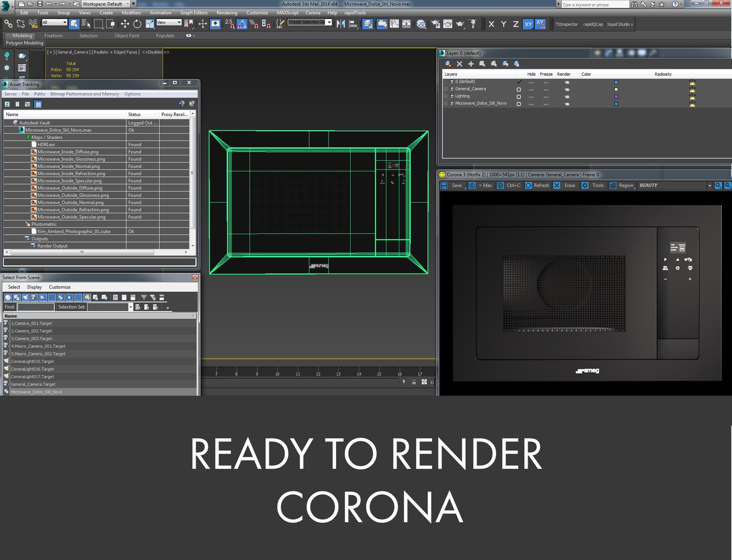Open the Bitmap Performance and Memory menu
Screen dimensions: 732x560
click(85, 94)
